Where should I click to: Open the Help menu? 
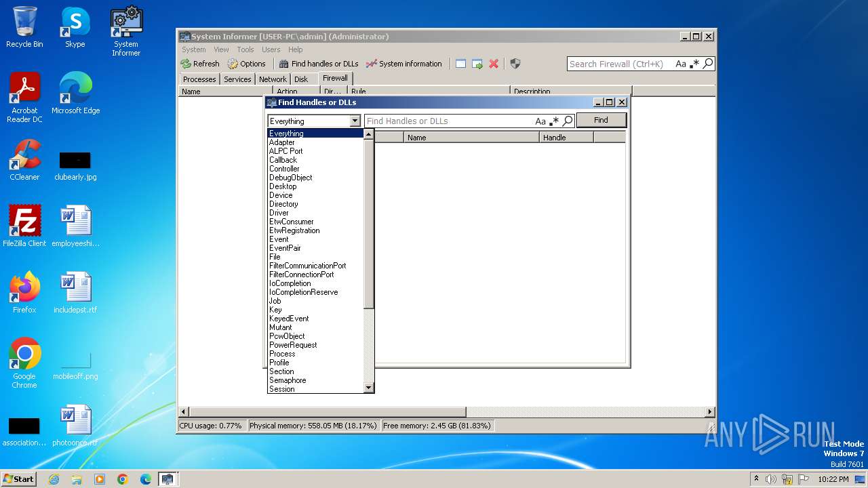coord(295,49)
